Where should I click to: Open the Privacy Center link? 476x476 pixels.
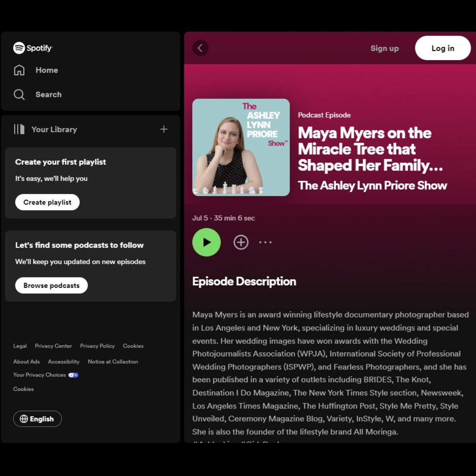coord(53,346)
